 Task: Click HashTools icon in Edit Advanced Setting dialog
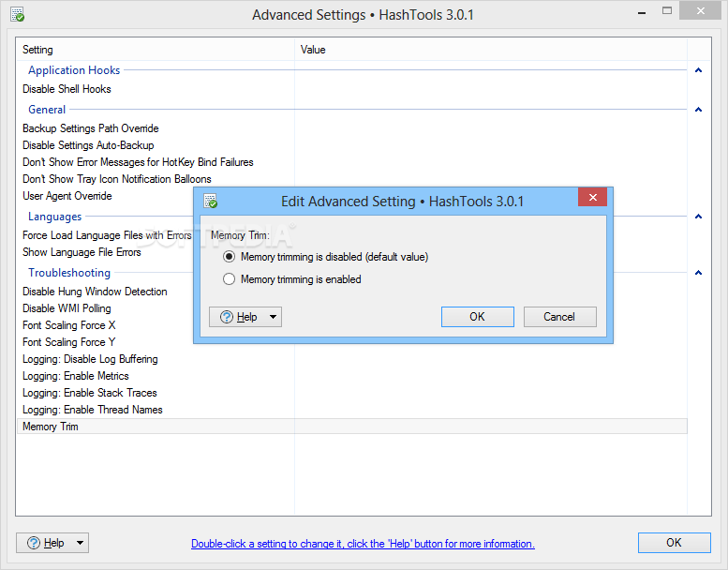coord(210,202)
